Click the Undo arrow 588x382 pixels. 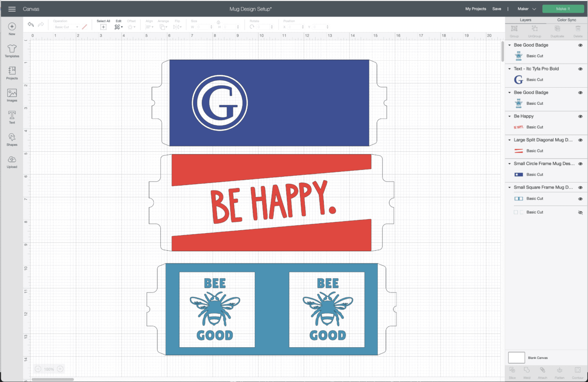point(31,24)
